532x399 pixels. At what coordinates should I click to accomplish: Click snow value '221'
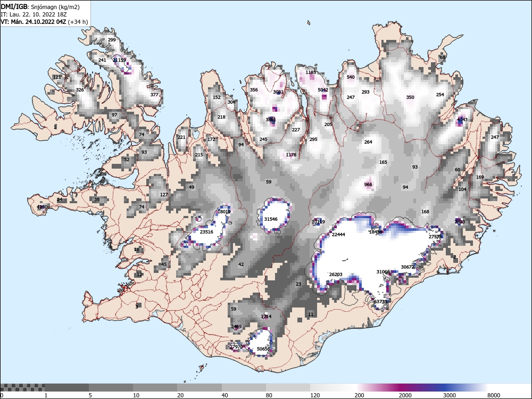coord(181,137)
